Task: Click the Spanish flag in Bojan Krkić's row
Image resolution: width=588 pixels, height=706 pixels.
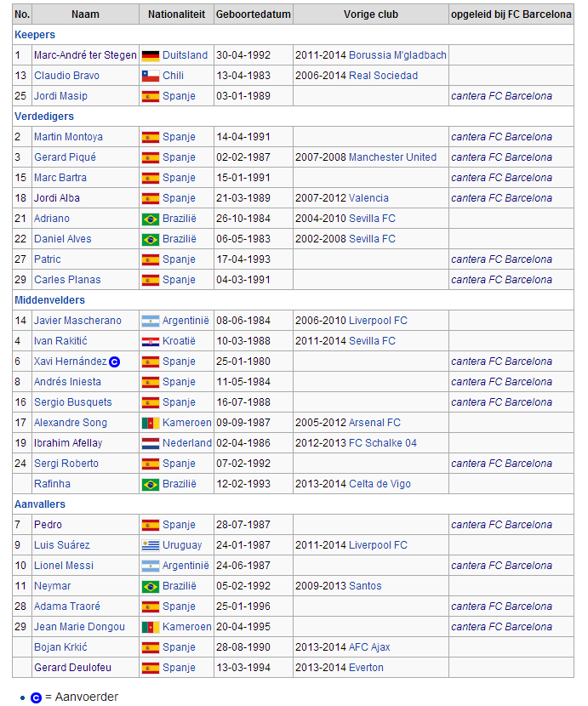Action: (x=151, y=647)
